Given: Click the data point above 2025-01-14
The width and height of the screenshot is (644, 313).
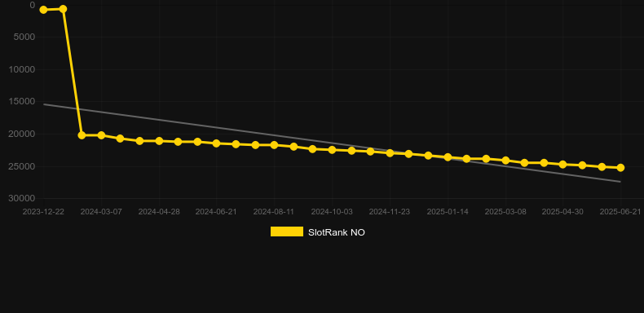Looking at the screenshot, I should [x=448, y=157].
